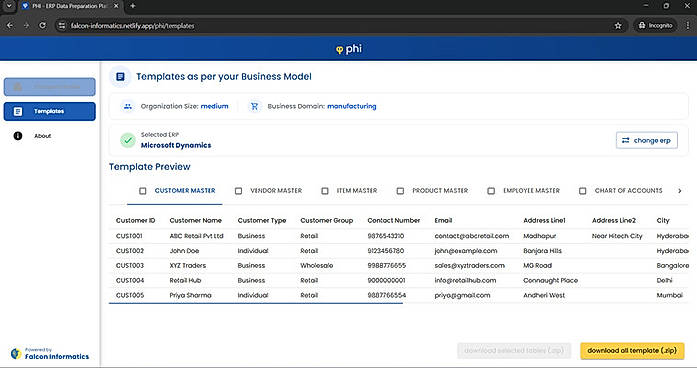Switch to the Employee Master tab

(x=531, y=191)
